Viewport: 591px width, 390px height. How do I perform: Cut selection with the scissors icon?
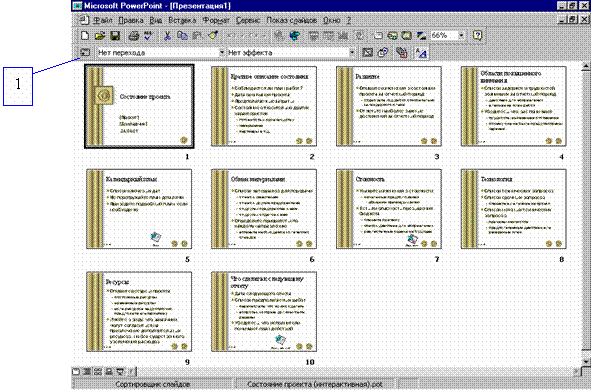pyautogui.click(x=167, y=36)
